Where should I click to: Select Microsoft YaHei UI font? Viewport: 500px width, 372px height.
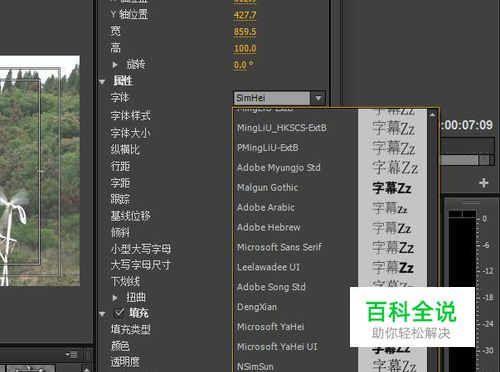tap(277, 347)
